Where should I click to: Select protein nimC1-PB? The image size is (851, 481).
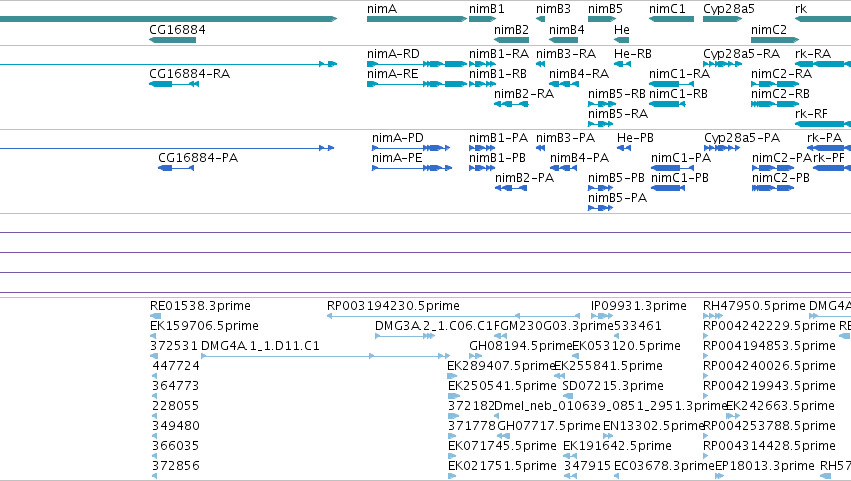[x=668, y=188]
